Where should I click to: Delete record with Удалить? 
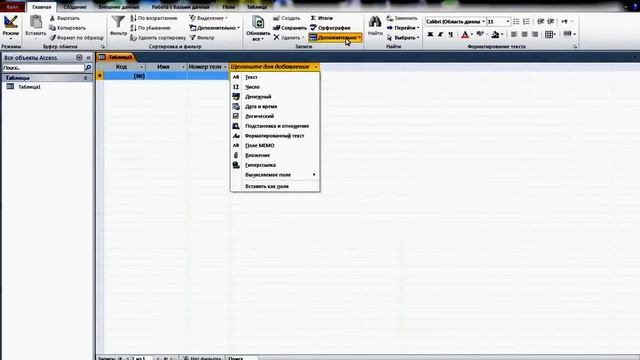coord(287,38)
